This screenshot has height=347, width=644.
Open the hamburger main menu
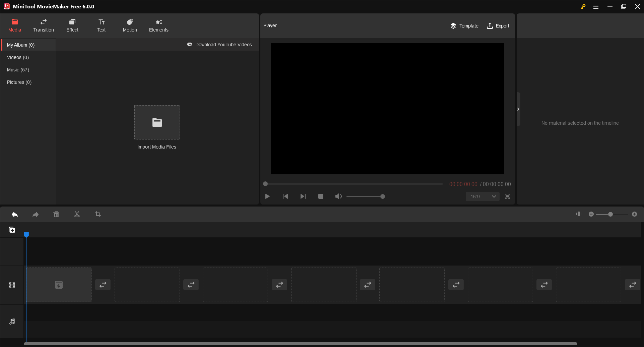coord(596,7)
